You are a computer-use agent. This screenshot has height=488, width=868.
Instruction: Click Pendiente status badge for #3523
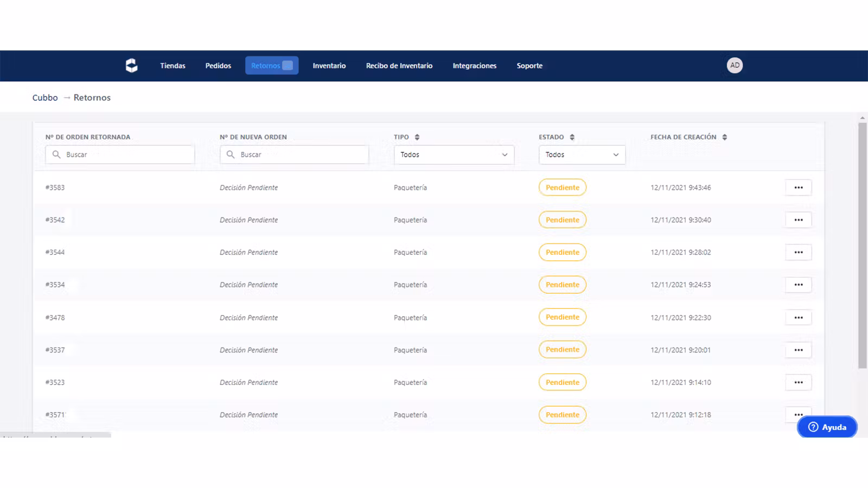click(563, 382)
